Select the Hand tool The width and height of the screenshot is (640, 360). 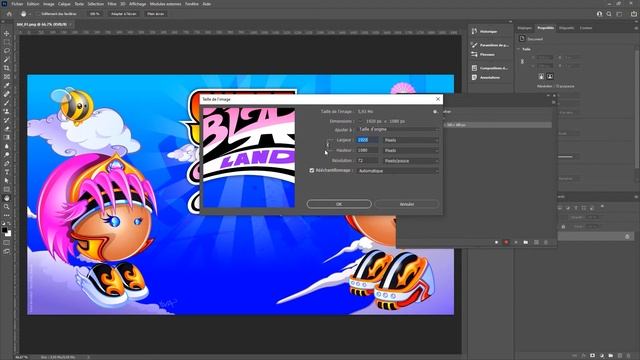pyautogui.click(x=7, y=198)
